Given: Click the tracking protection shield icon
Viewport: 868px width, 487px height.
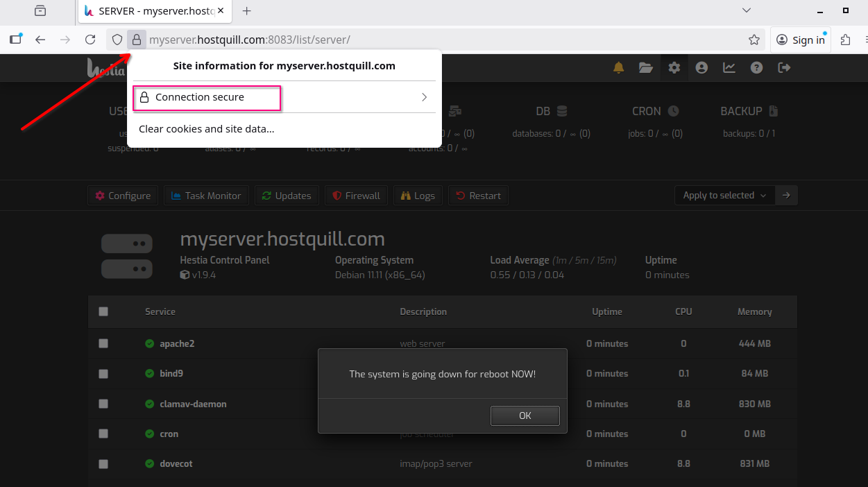Looking at the screenshot, I should coord(117,40).
